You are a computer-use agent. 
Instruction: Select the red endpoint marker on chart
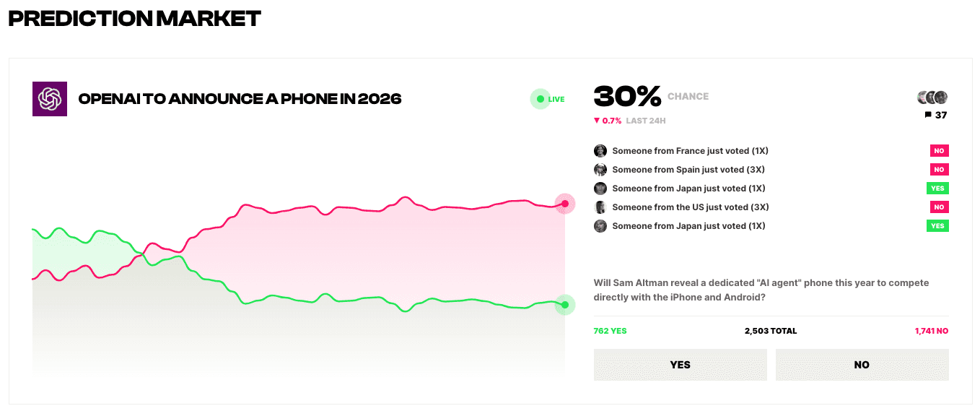tap(565, 204)
